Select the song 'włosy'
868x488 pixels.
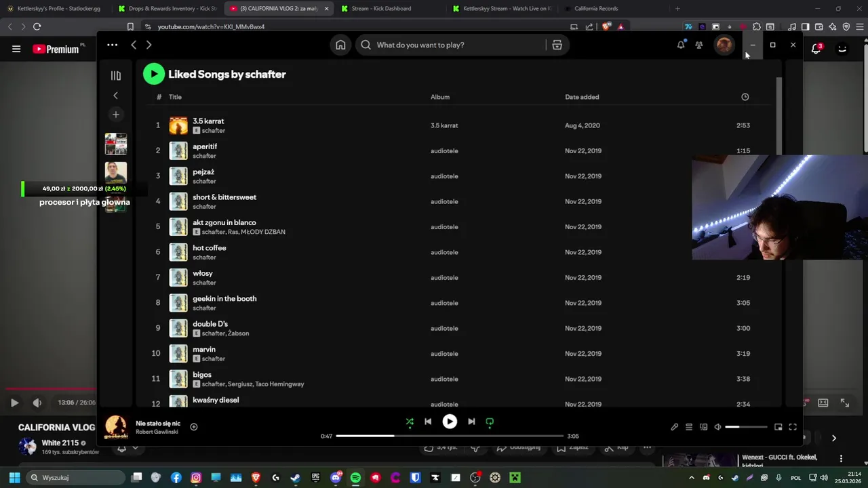203,273
